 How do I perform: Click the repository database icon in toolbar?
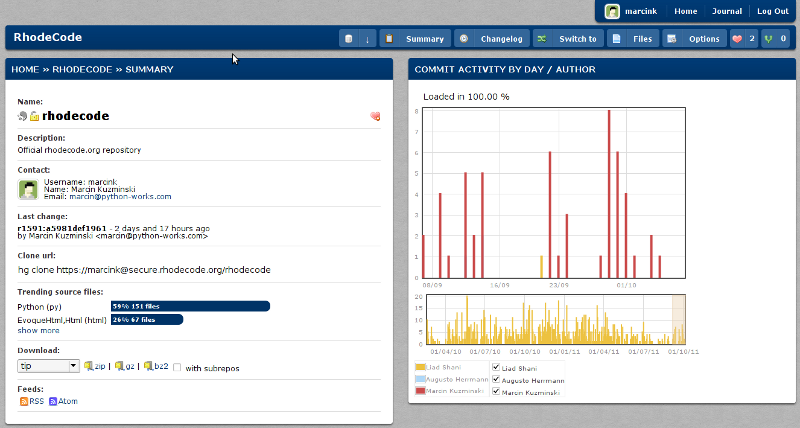click(x=348, y=39)
